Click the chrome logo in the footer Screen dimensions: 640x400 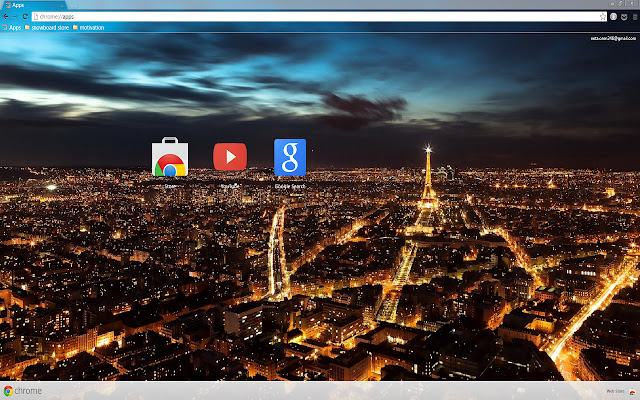[23, 391]
